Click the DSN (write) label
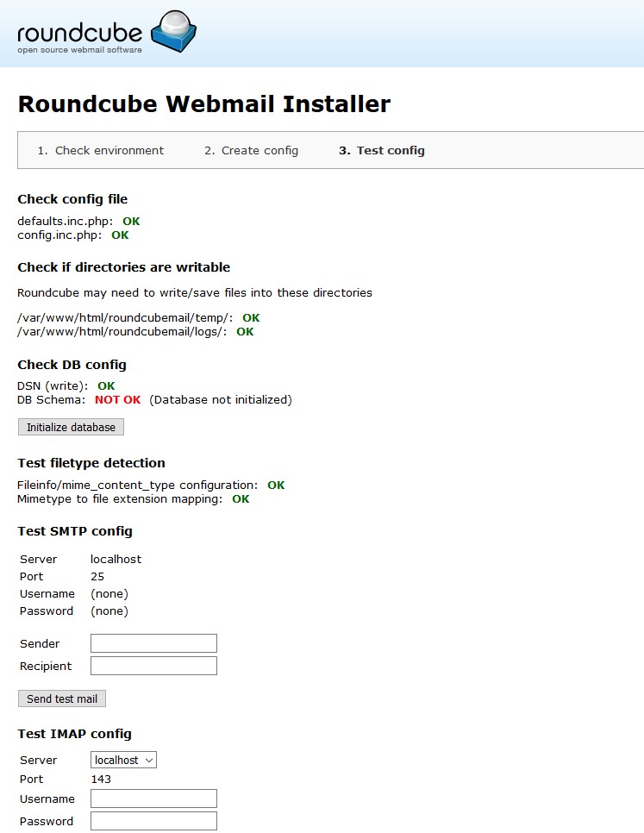The width and height of the screenshot is (644, 833). [x=53, y=385]
